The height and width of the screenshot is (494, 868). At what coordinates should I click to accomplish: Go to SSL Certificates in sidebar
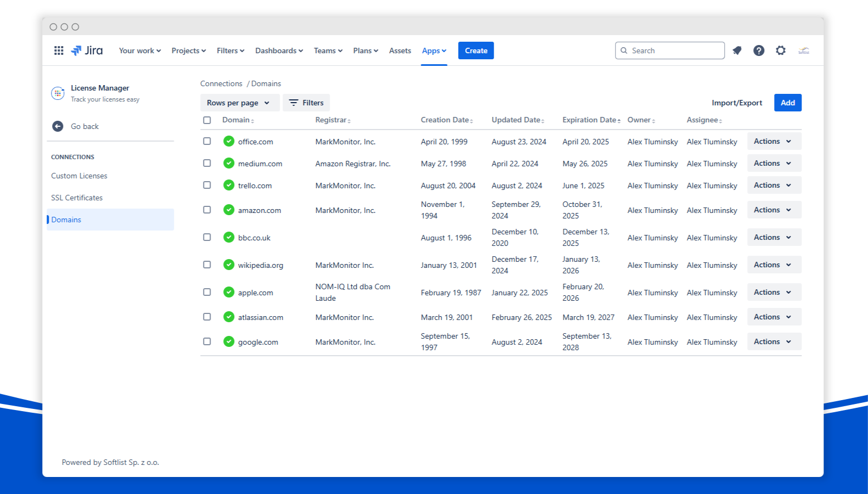click(77, 198)
